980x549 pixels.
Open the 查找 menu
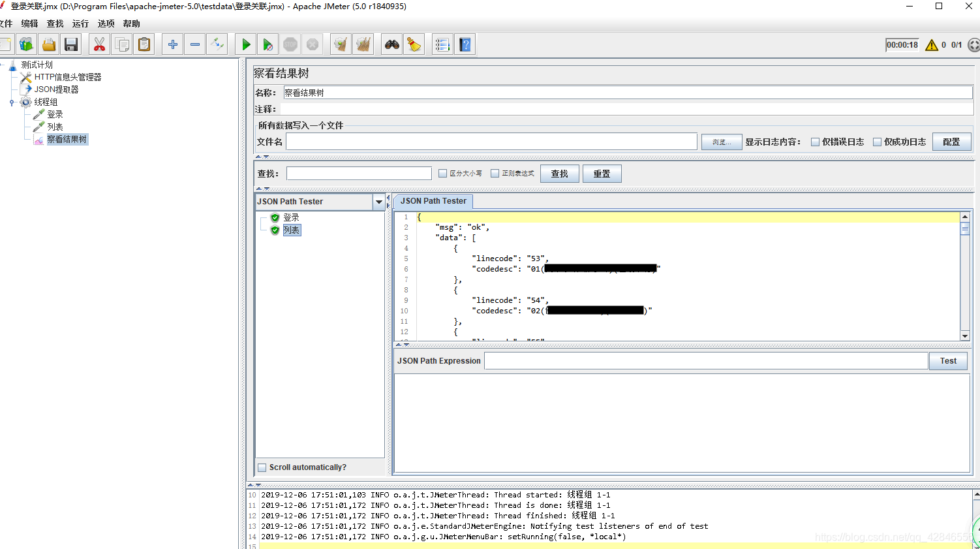[55, 24]
